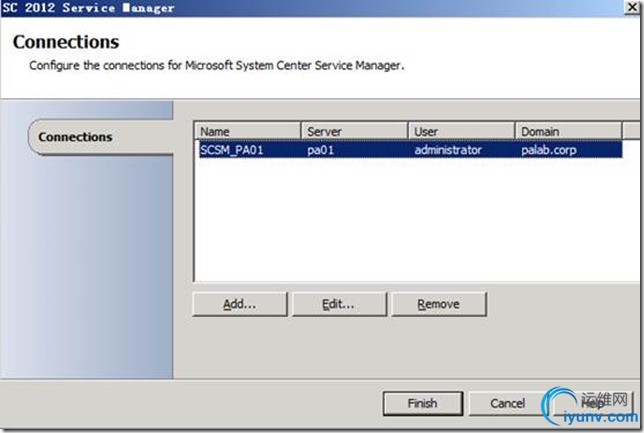
Task: Click the pa01 server cell
Action: tap(321, 150)
